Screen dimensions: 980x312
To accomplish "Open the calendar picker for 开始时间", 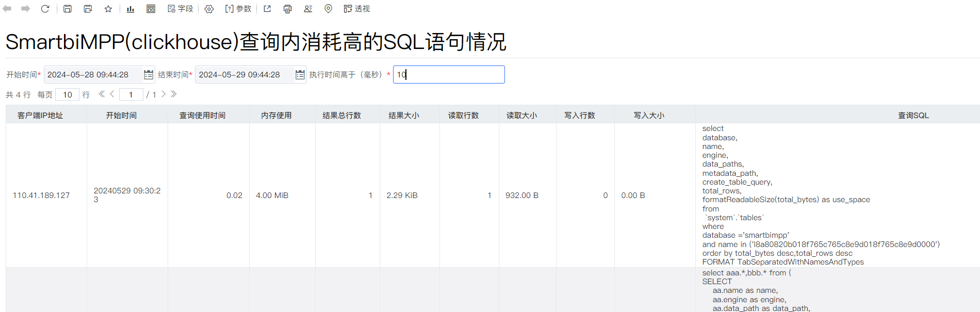I will pos(149,75).
